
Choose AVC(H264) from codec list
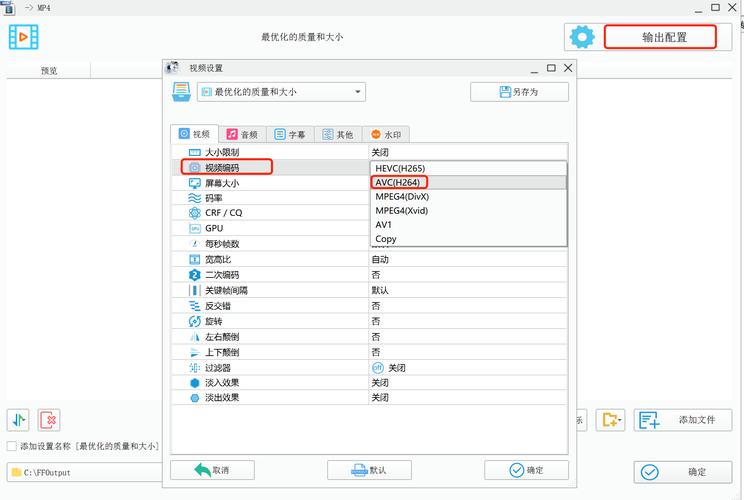pos(468,182)
